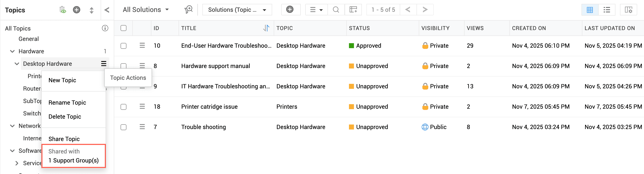Open the All Solutions filter dropdown
Viewport: 644px width, 174px height.
[146, 9]
